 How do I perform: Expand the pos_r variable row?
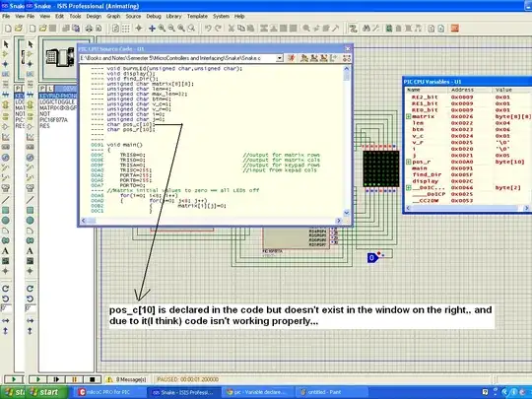(x=409, y=162)
